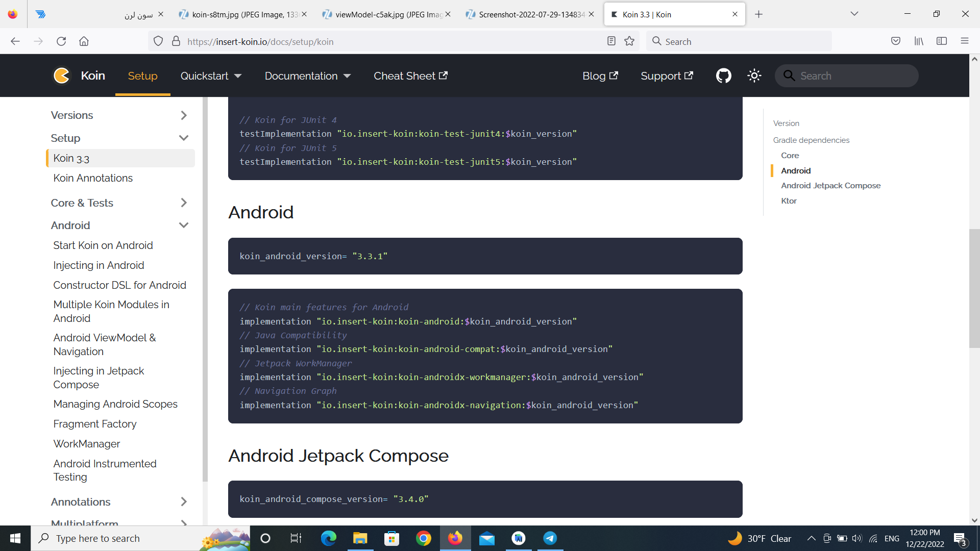
Task: Open Support external link
Action: pos(667,76)
